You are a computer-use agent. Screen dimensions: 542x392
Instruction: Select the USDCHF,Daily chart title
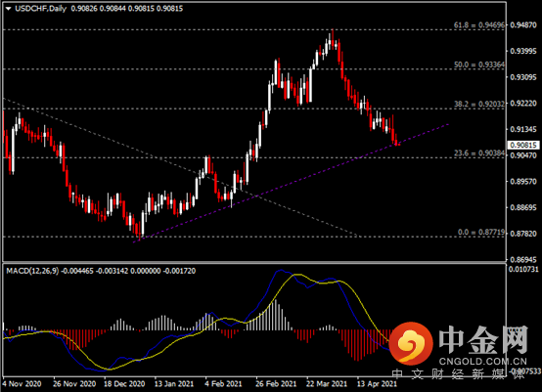[41, 9]
